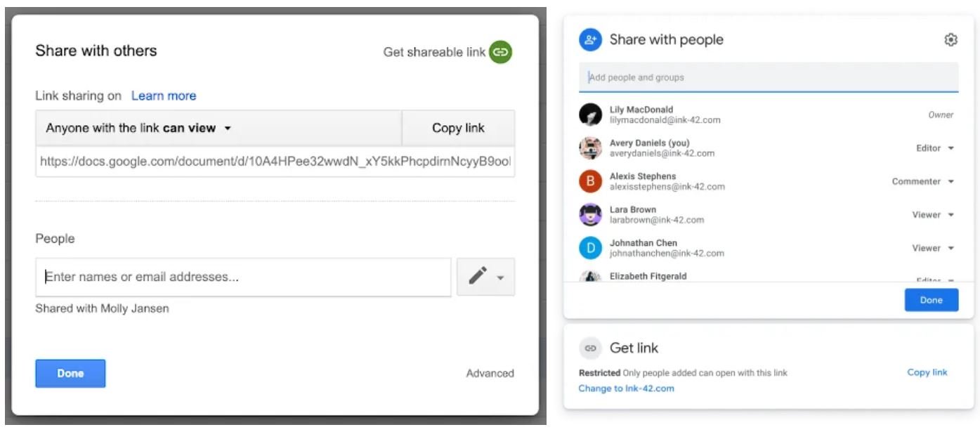Open sharing settings gear icon
The image size is (980, 439).
click(x=950, y=40)
